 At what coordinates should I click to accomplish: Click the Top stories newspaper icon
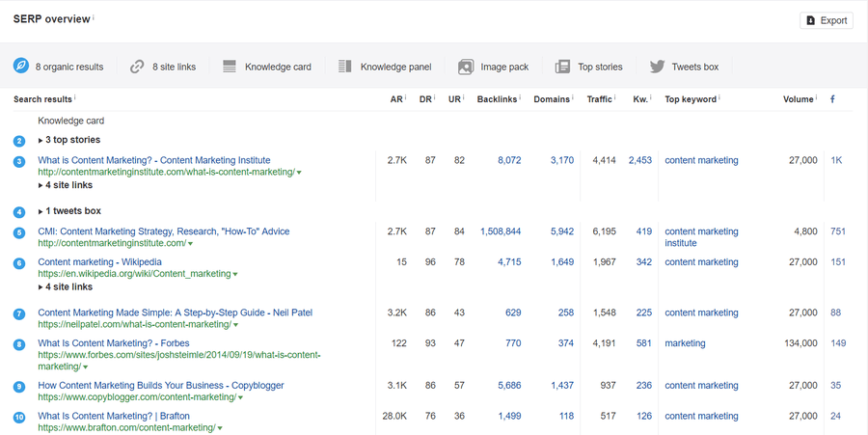pos(563,67)
